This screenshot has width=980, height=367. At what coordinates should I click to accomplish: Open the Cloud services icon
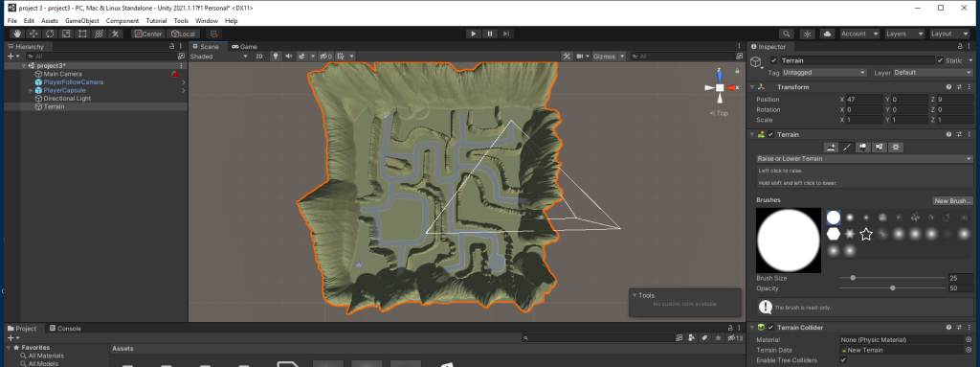tap(828, 34)
